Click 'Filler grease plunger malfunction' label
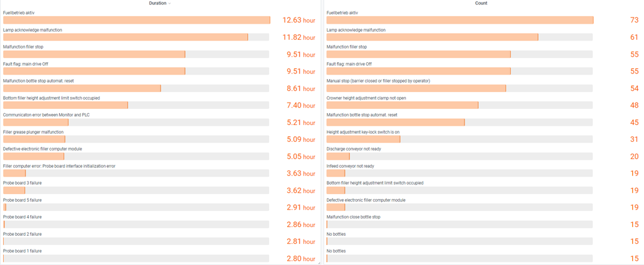This screenshot has width=644, height=265. 34,132
